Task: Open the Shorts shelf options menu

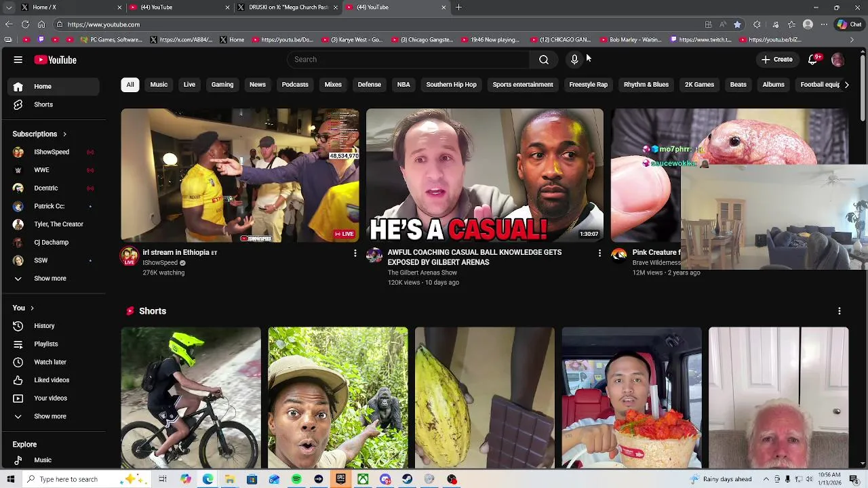Action: pos(840,311)
